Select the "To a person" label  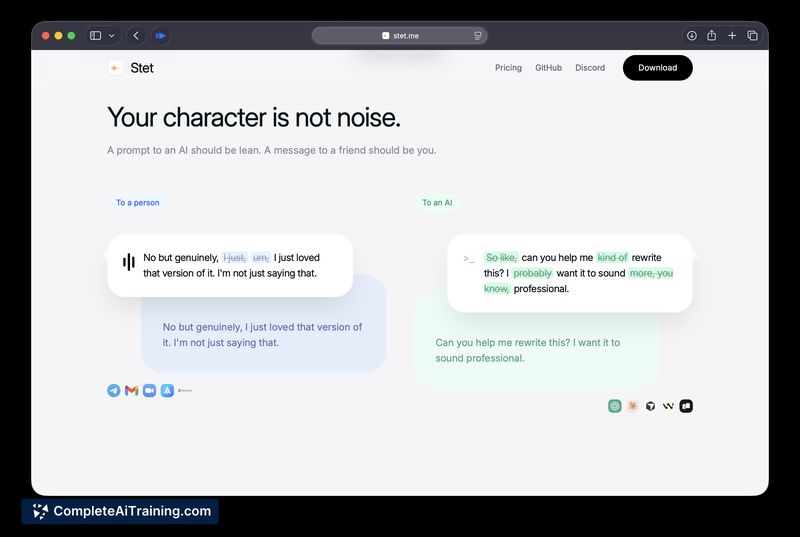coord(137,203)
